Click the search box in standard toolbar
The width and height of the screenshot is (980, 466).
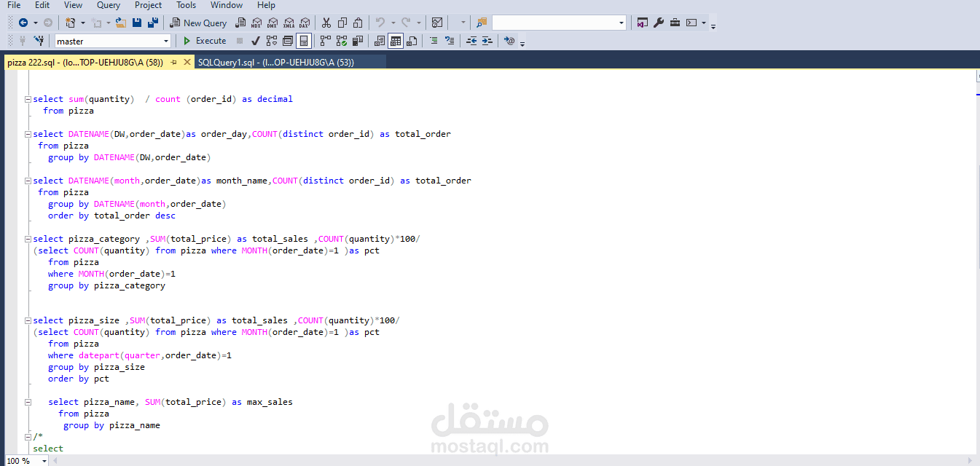click(x=559, y=23)
